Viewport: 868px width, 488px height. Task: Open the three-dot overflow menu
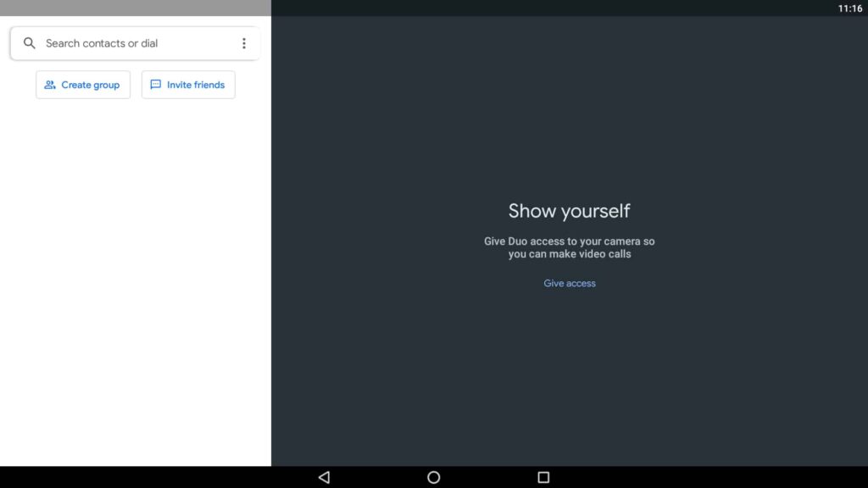(x=244, y=43)
